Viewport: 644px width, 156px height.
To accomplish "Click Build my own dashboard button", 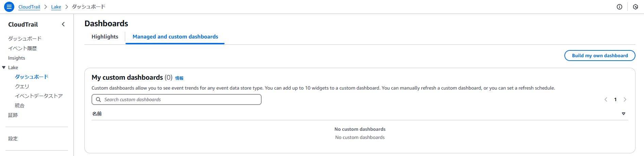I will coord(599,56).
